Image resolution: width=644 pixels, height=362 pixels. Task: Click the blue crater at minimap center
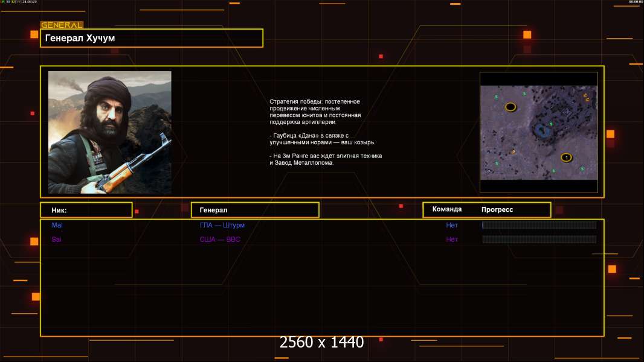[541, 129]
